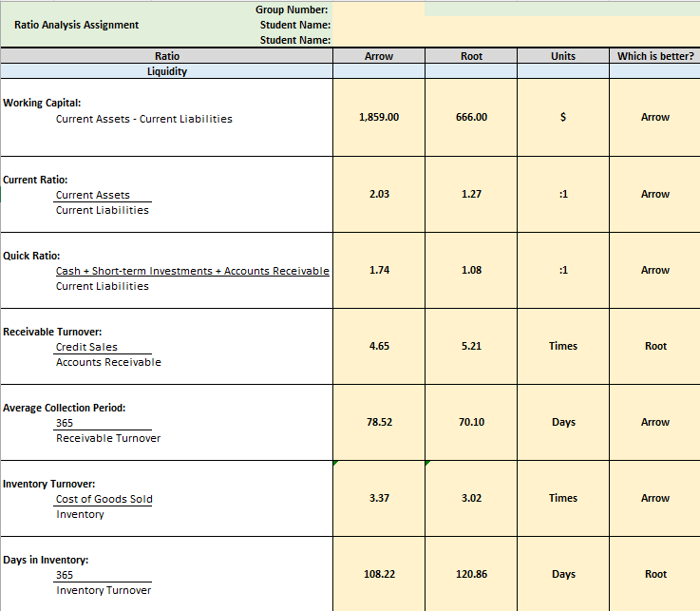Screen dimensions: 700x611
Task: Click the Credit Sales numerator text
Action: pyautogui.click(x=86, y=347)
